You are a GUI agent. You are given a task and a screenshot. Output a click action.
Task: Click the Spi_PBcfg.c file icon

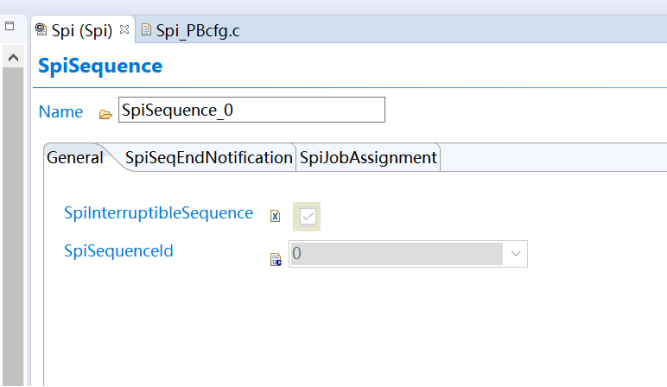(146, 29)
